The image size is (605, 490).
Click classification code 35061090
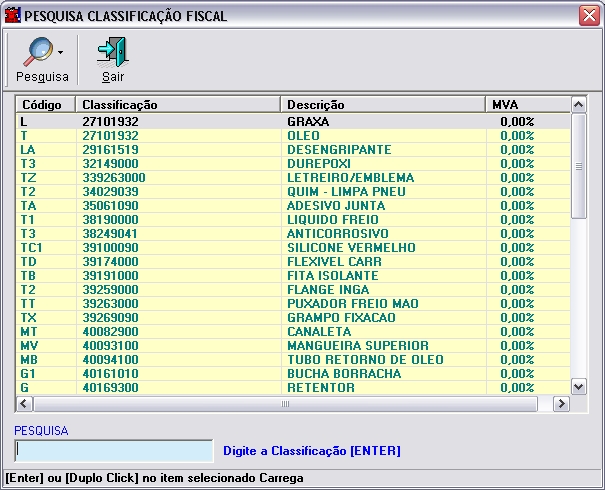pyautogui.click(x=110, y=206)
